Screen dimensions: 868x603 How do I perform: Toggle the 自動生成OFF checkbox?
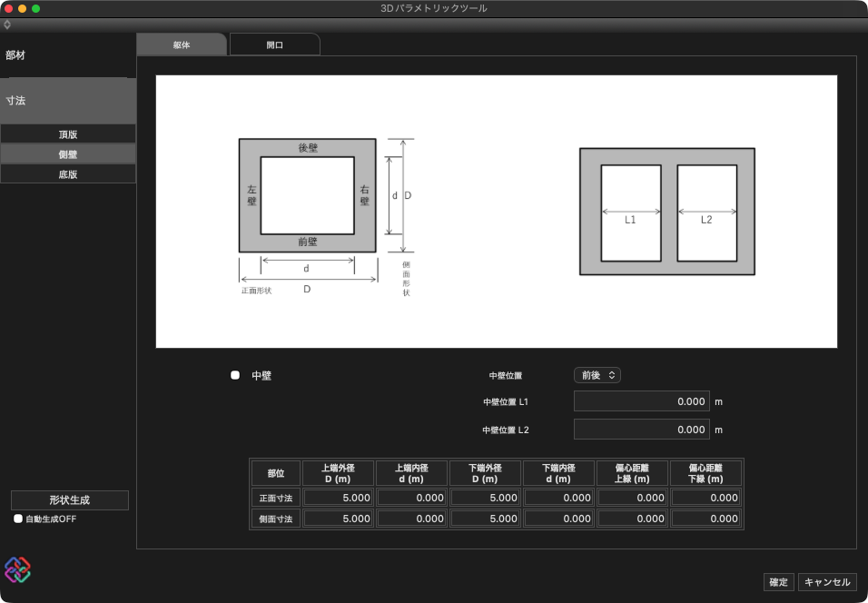click(x=18, y=519)
